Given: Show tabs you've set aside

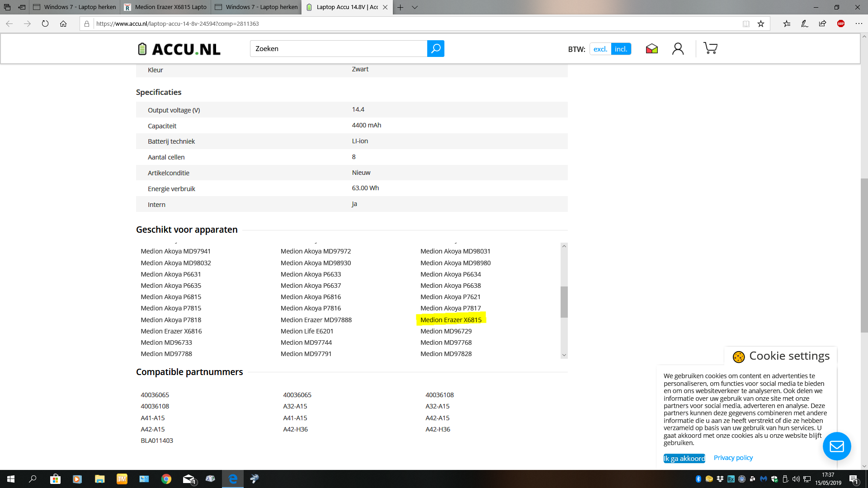Looking at the screenshot, I should (x=7, y=7).
